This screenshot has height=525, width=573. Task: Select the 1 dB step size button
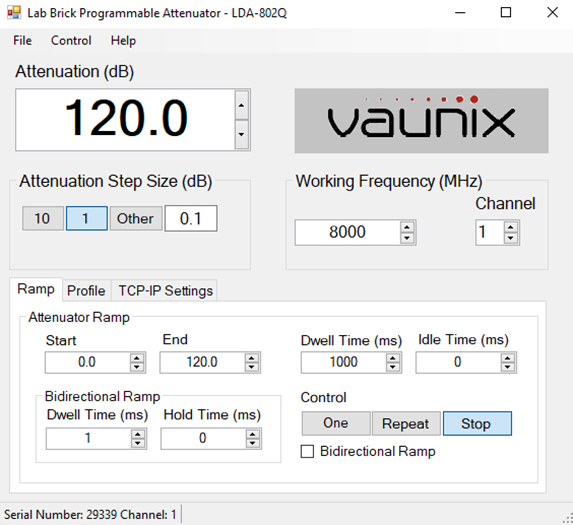(x=87, y=218)
